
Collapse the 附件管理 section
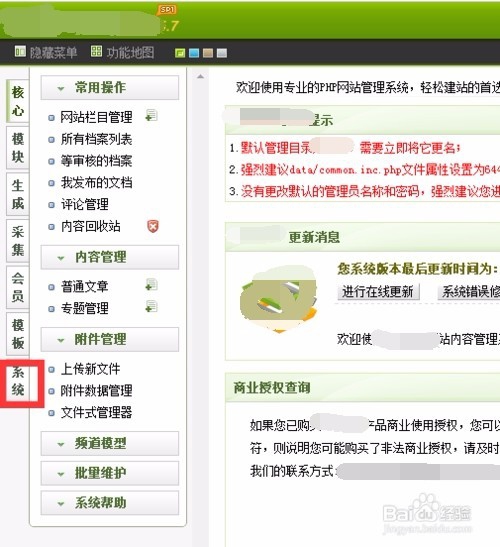click(110, 339)
